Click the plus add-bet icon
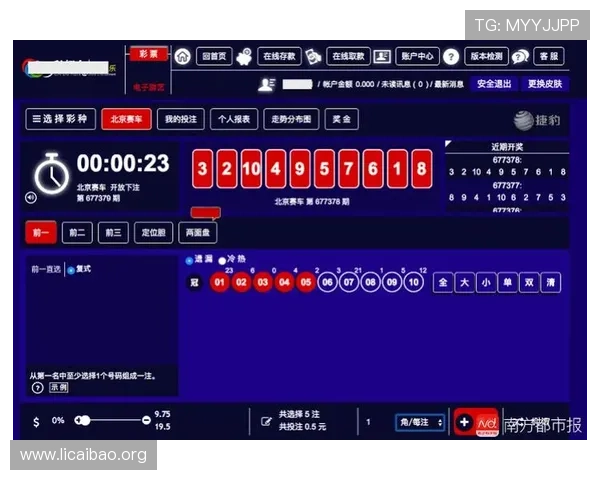 pyautogui.click(x=464, y=422)
